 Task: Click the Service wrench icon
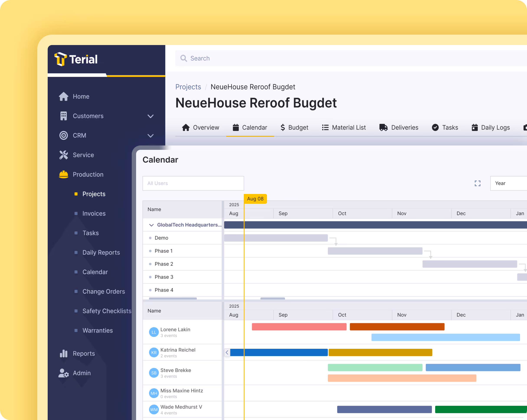(63, 155)
